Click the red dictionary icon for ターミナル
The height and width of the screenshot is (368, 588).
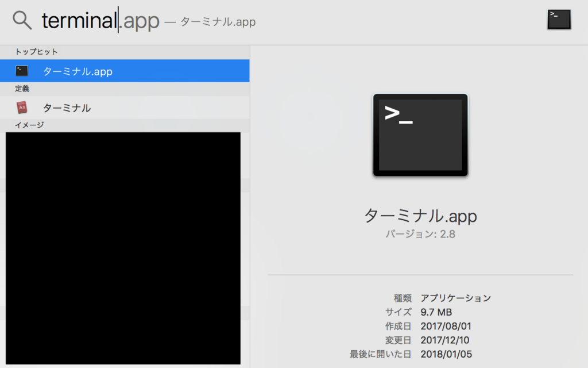coord(22,108)
